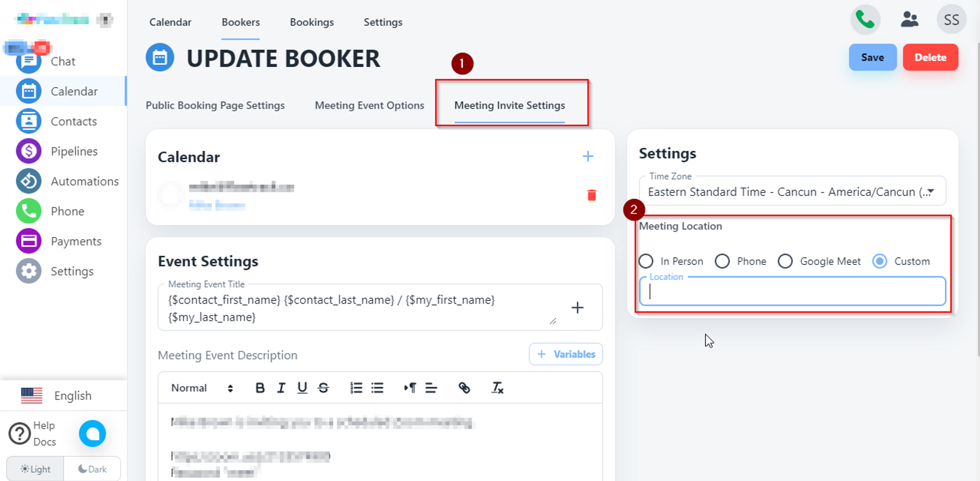Image resolution: width=980 pixels, height=481 pixels.
Task: Open the English language selector
Action: click(x=57, y=396)
